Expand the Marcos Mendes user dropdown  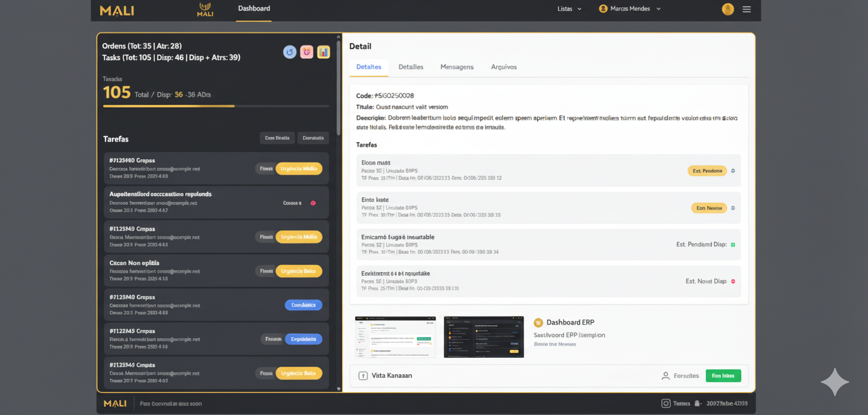[x=629, y=9]
